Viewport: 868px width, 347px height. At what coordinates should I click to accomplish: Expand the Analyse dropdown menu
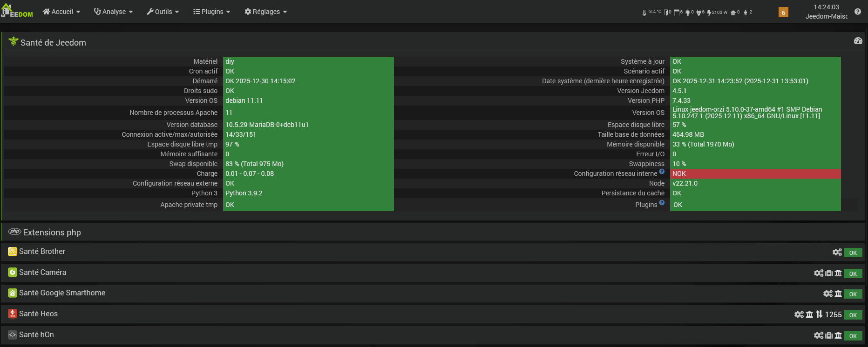click(x=114, y=12)
